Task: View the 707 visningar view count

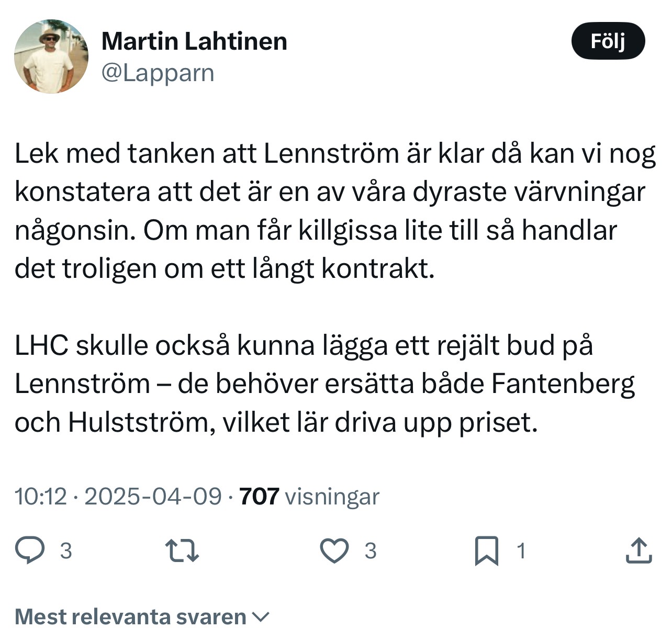Action: pos(309,496)
